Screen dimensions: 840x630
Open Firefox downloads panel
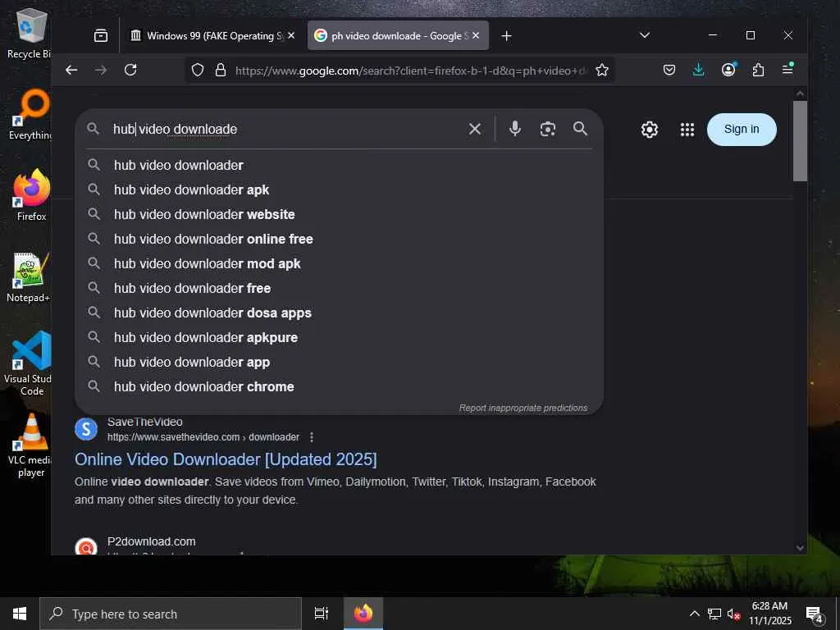pos(699,70)
